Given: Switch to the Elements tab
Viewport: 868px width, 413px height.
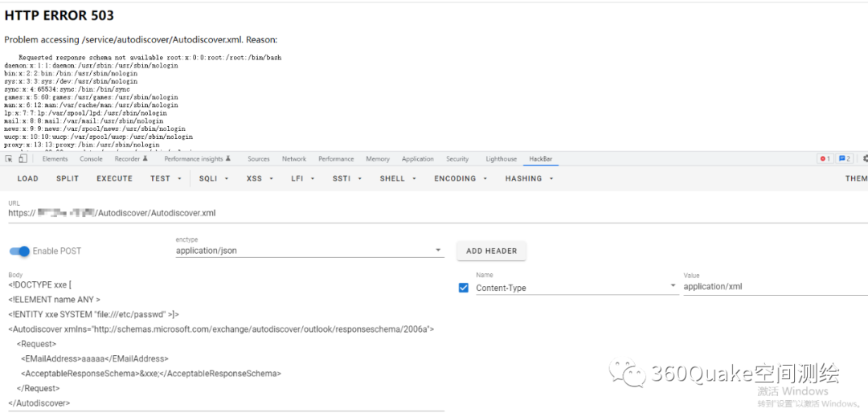Looking at the screenshot, I should tap(55, 159).
